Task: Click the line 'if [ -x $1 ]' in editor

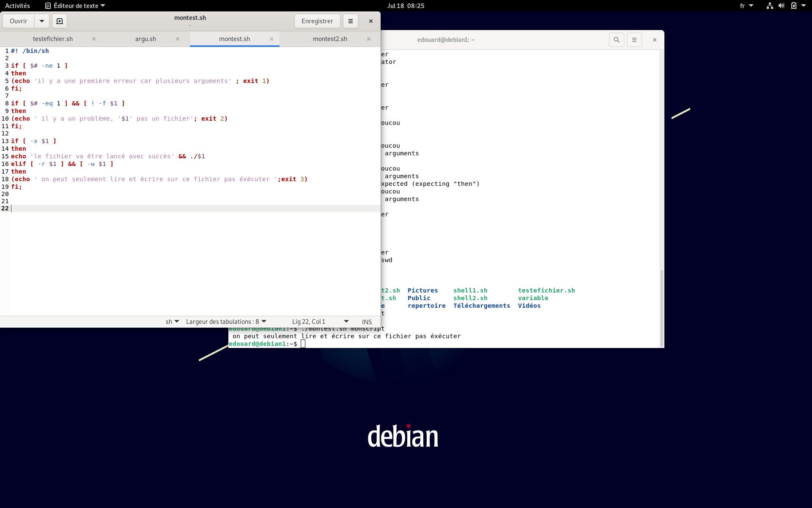Action: click(x=33, y=141)
